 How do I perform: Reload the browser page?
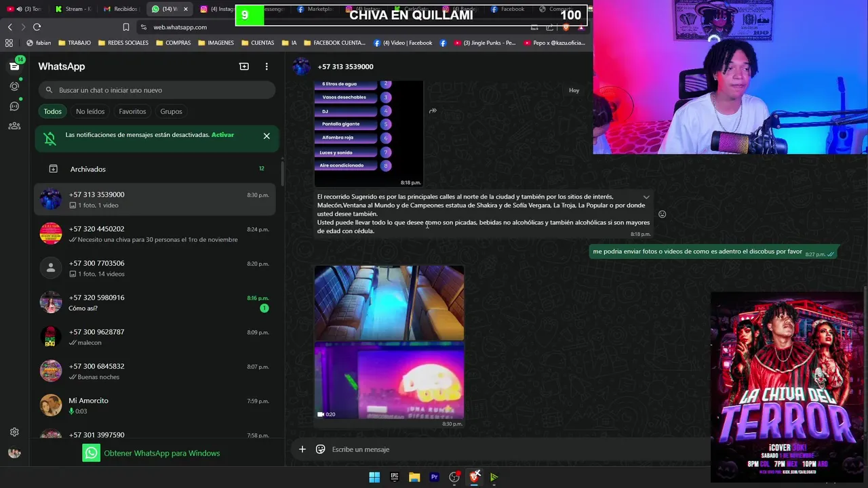coord(37,27)
